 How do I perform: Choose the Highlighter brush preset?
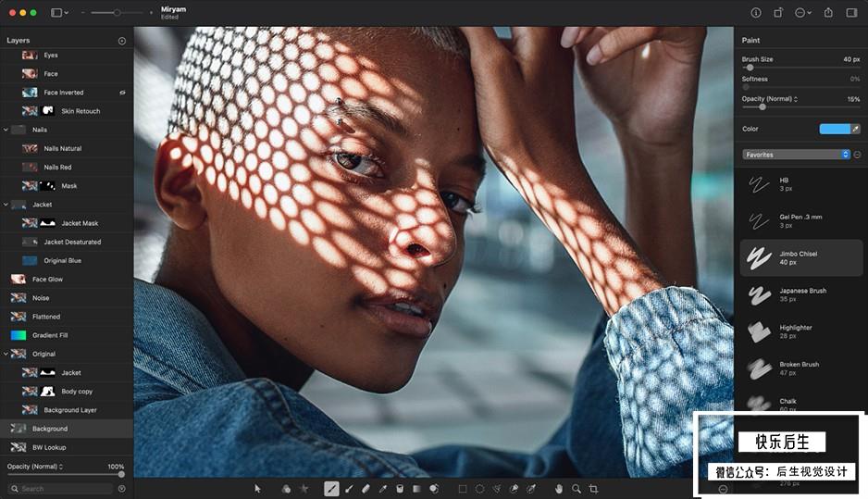point(801,331)
